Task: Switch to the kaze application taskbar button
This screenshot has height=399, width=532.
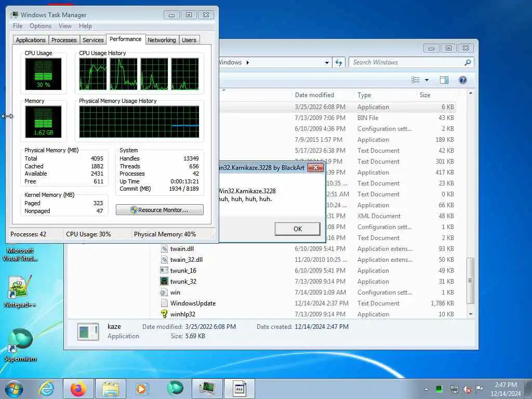Action: 239,389
